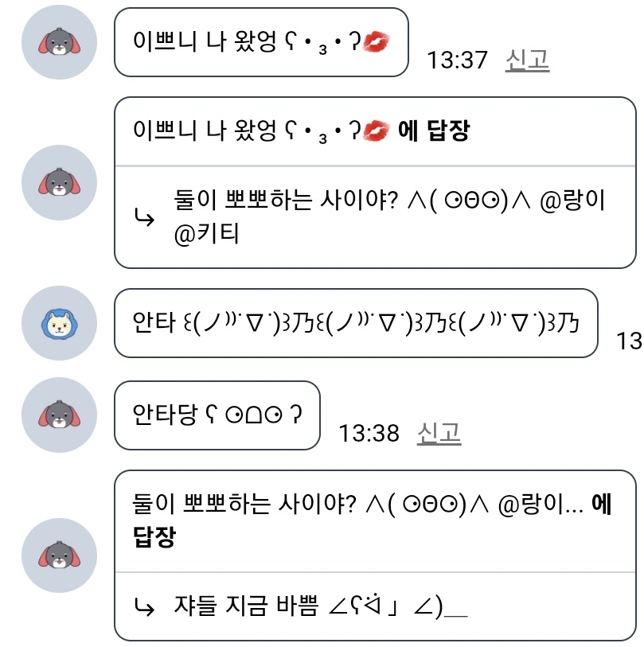Click the donkey avatar beside the first message

59,42
